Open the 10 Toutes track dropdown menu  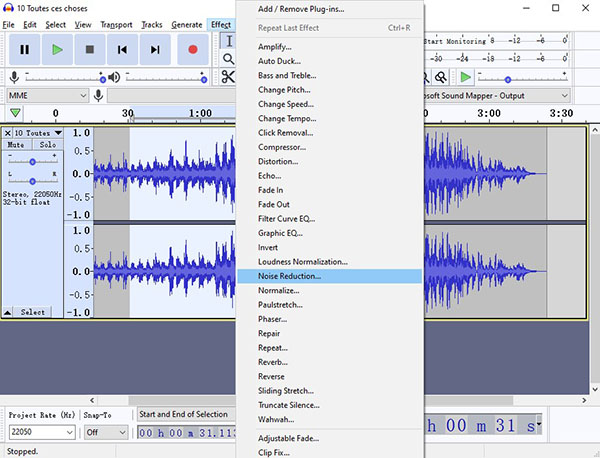58,133
